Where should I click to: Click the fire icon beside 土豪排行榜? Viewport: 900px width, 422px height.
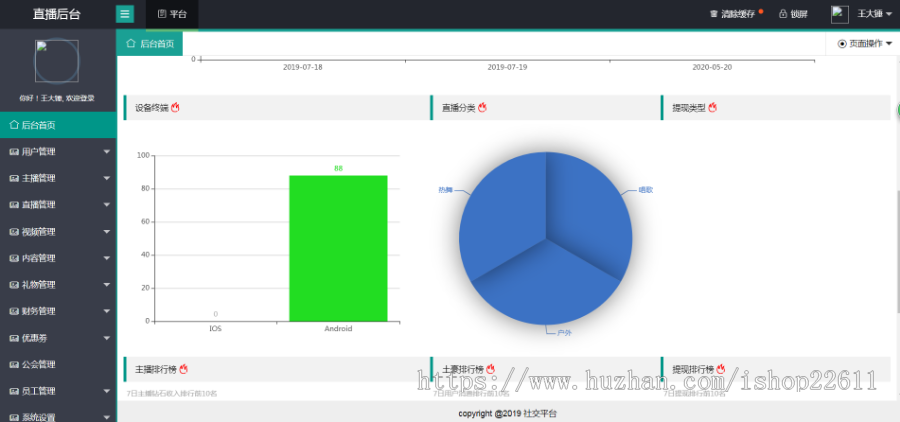[491, 369]
